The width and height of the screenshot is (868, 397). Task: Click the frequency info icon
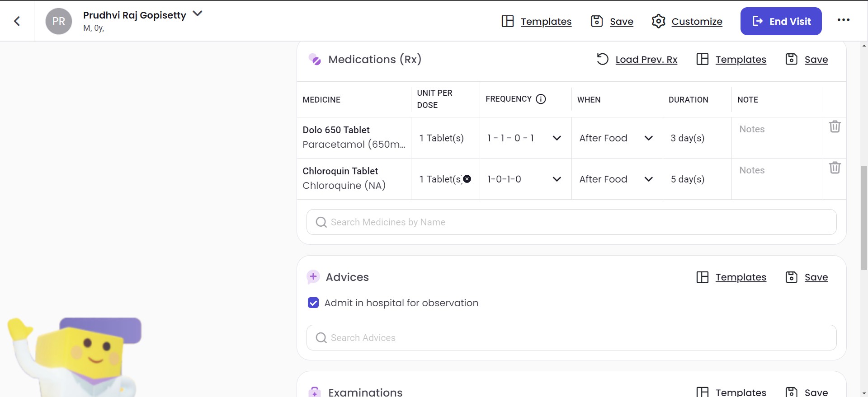(541, 99)
